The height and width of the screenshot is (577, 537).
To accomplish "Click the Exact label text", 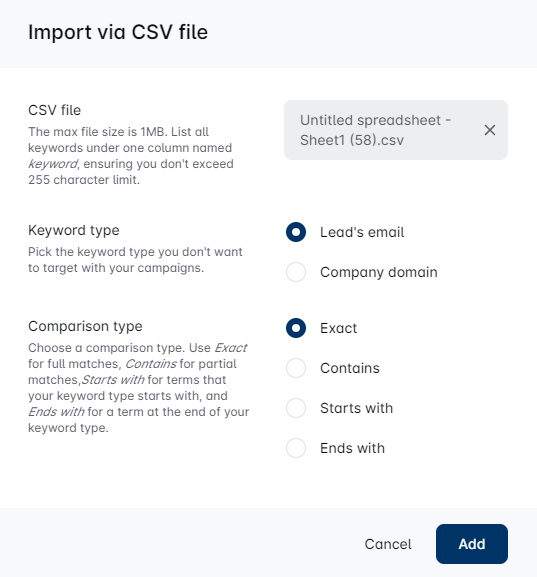I will [x=339, y=328].
